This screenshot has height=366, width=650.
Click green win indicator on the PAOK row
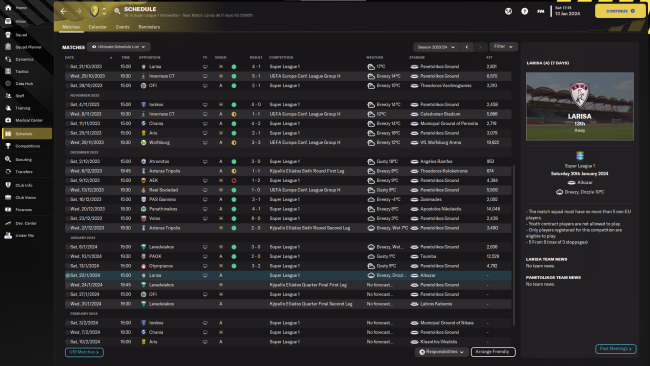point(234,257)
